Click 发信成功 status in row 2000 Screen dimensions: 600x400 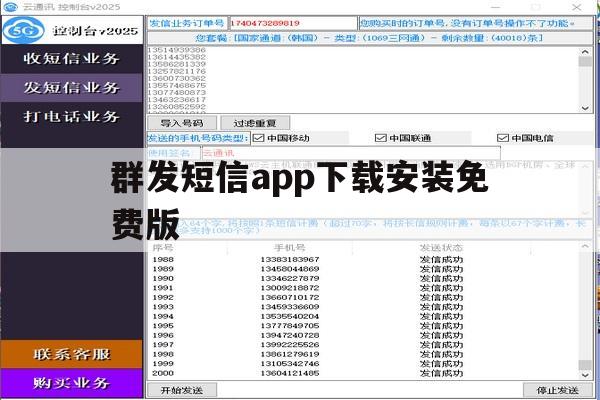[x=441, y=373]
